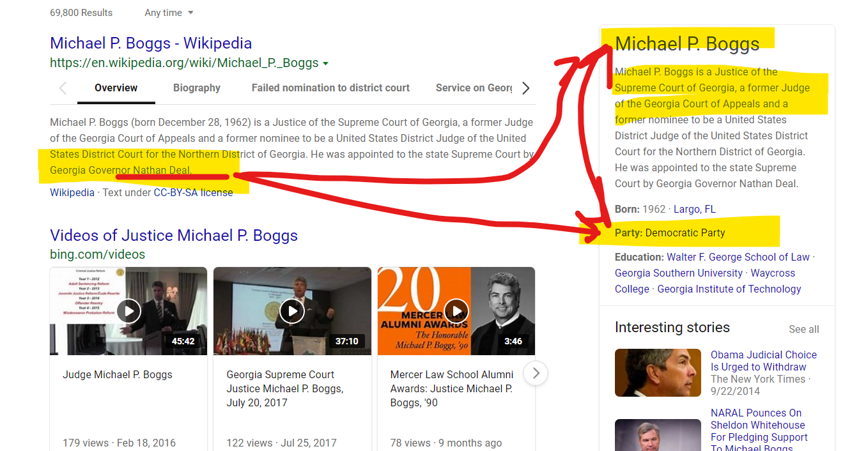
Task: Click the 'Michael P. Boggs' knowledge panel title
Action: click(687, 43)
